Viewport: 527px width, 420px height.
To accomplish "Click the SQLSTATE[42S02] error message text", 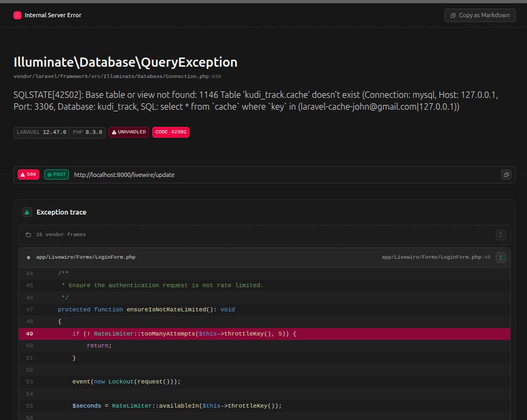I will click(256, 101).
